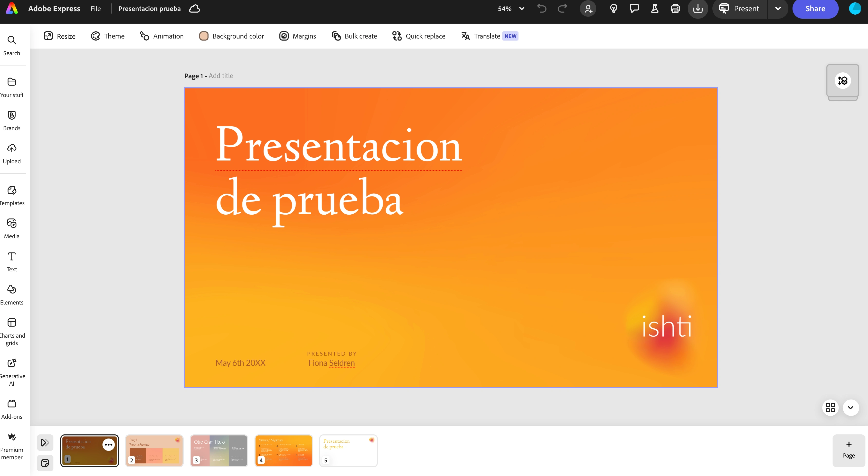
Task: Open the File menu
Action: 95,9
